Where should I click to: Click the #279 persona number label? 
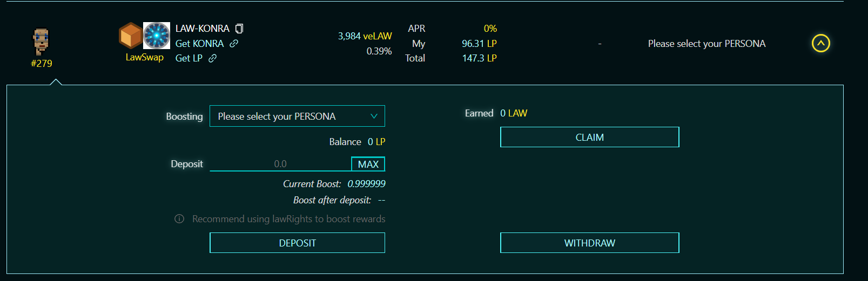(42, 64)
